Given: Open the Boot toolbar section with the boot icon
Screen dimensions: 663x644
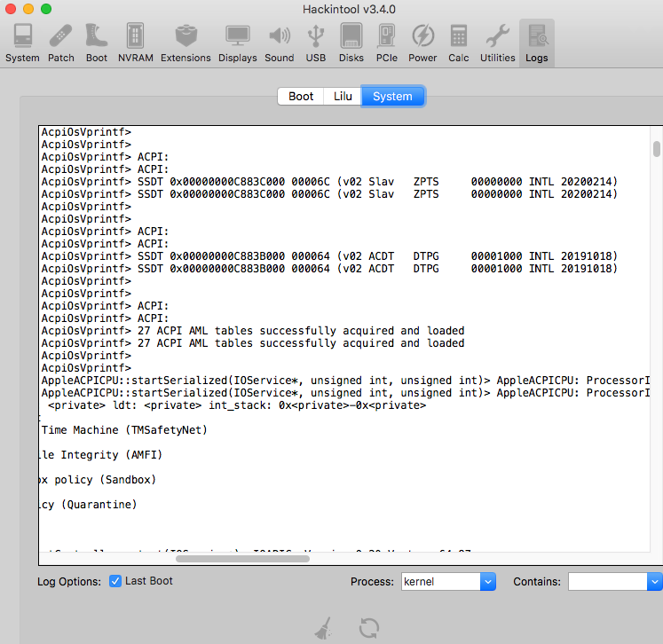Looking at the screenshot, I should point(97,43).
